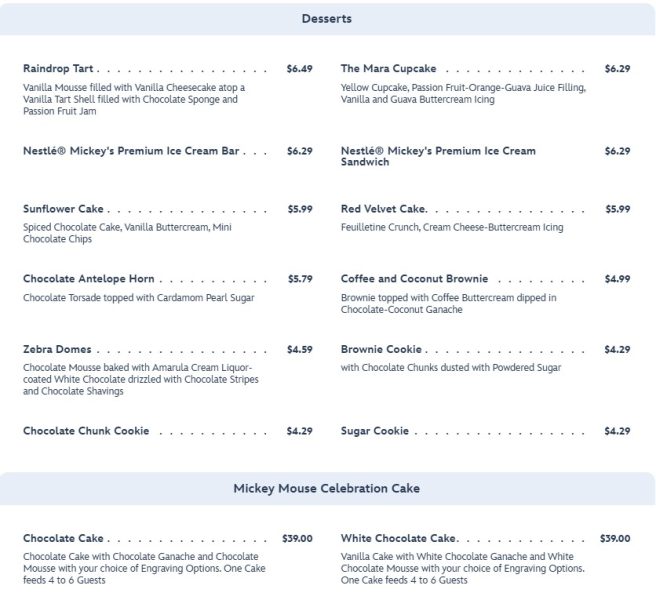Select the White Chocolate Cake item
The height and width of the screenshot is (600, 656).
click(x=398, y=538)
